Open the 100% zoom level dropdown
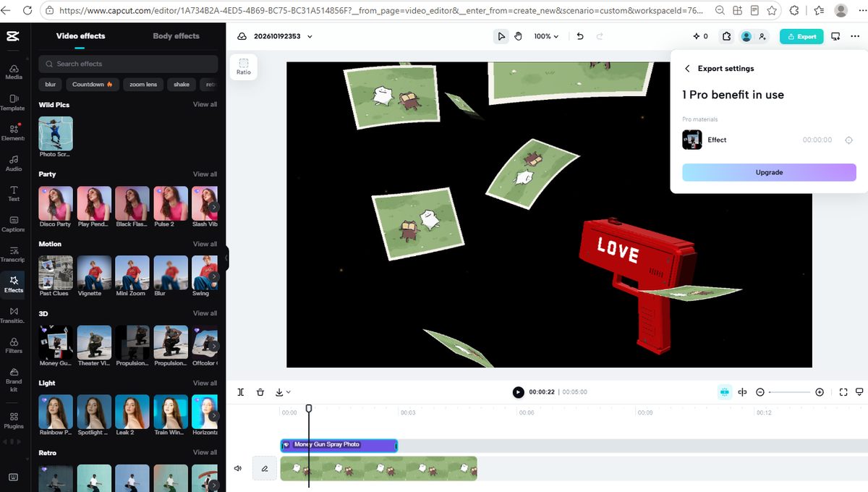The width and height of the screenshot is (868, 492). click(546, 36)
